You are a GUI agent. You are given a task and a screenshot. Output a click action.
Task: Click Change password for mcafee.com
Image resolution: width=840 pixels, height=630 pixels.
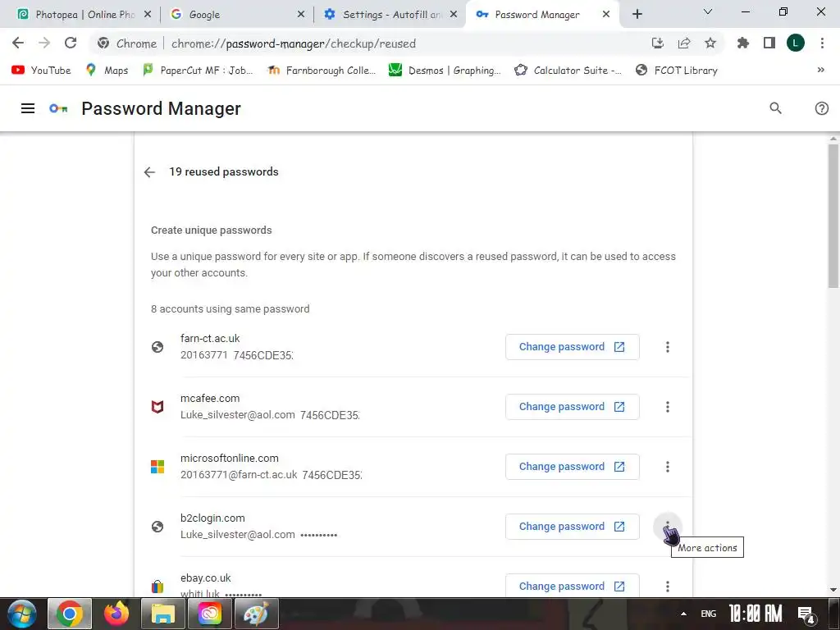[572, 407]
